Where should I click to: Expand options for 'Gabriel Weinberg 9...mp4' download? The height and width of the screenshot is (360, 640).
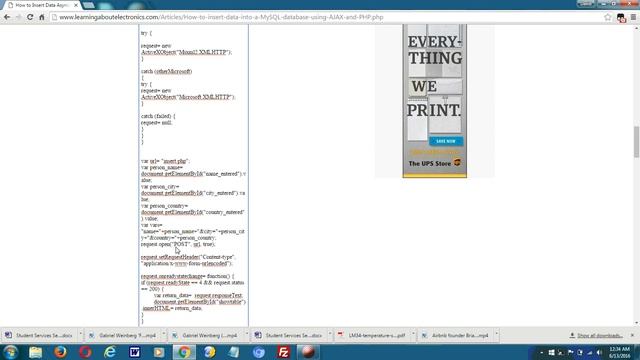coord(164,335)
